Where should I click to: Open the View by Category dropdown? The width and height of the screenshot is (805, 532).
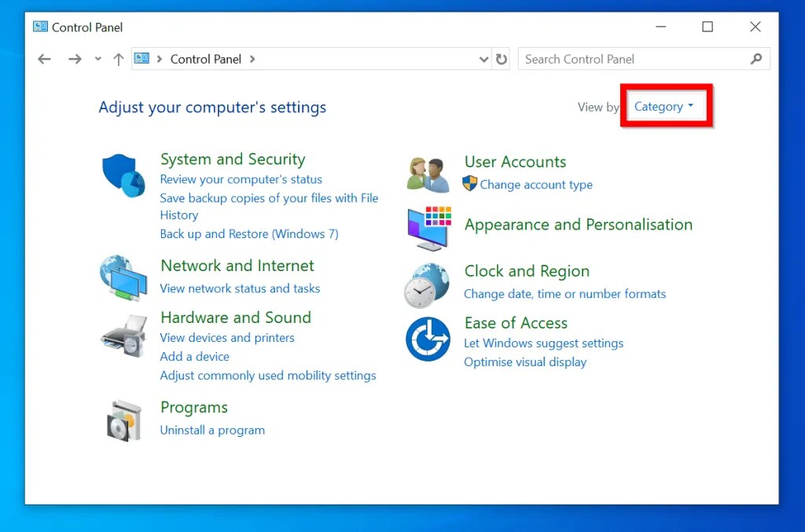point(665,106)
